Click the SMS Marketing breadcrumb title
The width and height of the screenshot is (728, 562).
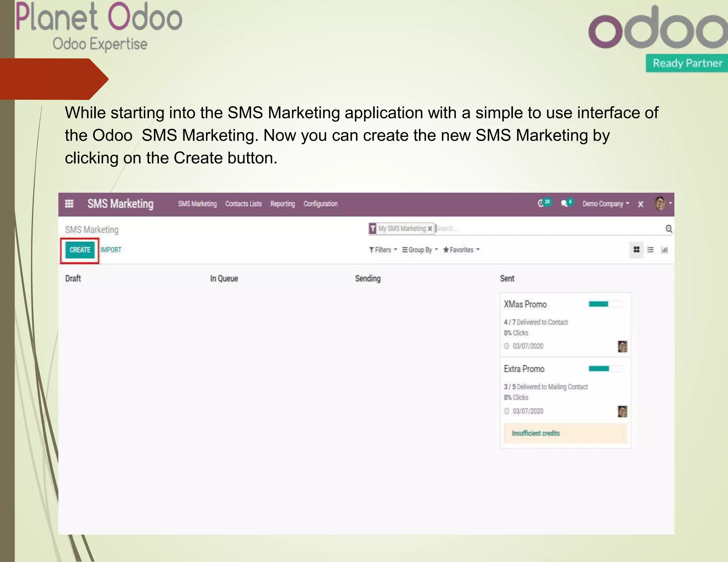[x=92, y=230]
